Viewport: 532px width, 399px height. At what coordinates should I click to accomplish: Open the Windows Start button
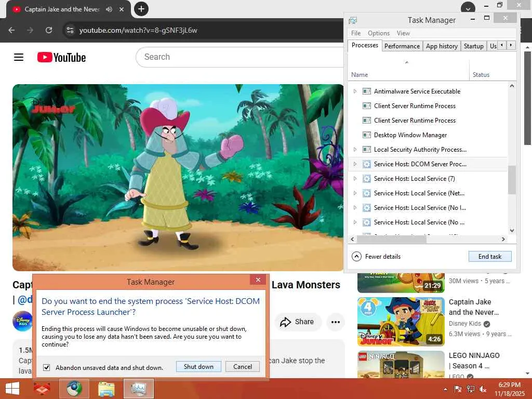tap(12, 389)
